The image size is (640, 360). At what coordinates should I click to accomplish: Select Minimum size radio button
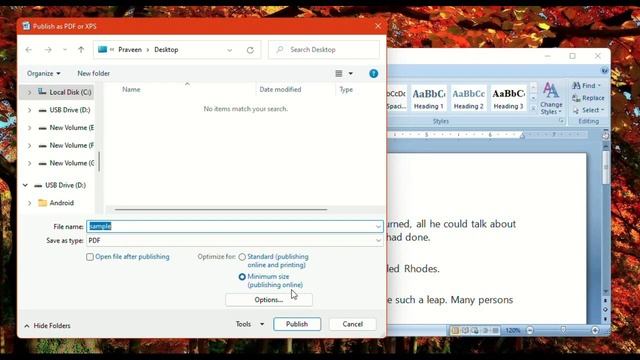pos(242,277)
